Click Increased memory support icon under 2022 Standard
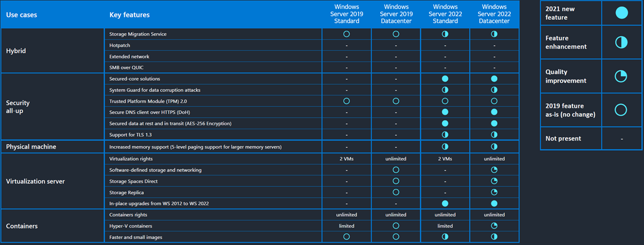 coord(445,147)
